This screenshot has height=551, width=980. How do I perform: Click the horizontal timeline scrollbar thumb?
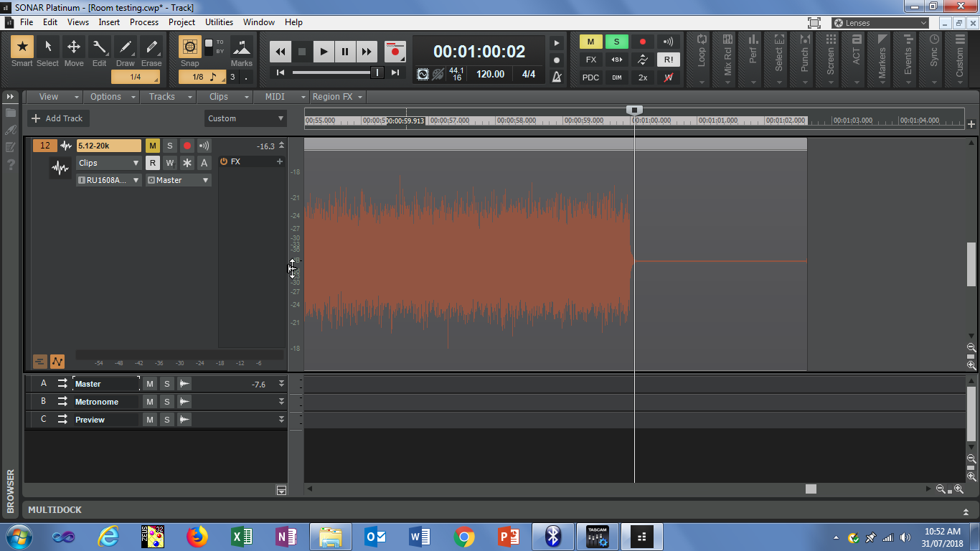tap(811, 489)
